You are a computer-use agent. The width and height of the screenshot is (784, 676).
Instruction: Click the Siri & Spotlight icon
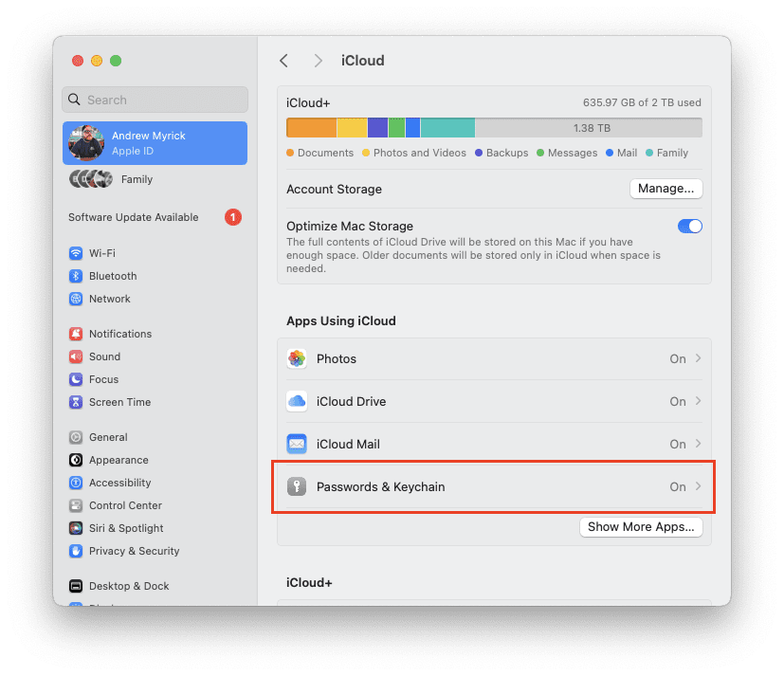(76, 528)
